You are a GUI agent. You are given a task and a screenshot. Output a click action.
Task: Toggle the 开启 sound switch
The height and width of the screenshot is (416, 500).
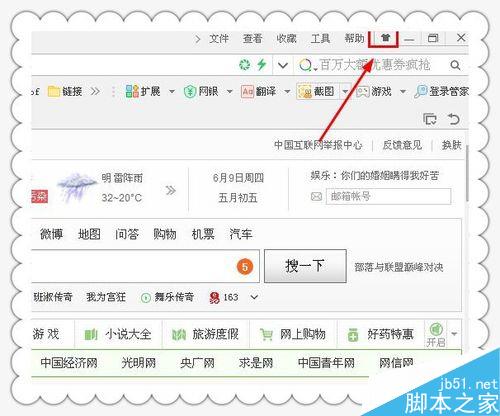(436, 335)
